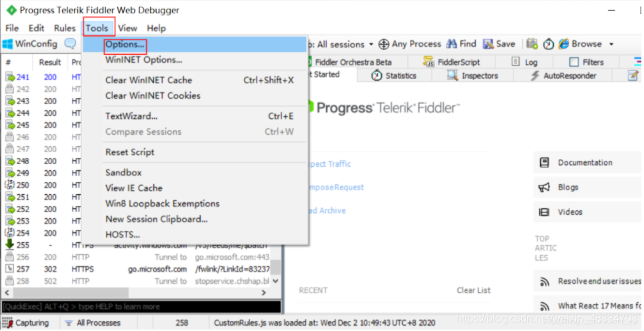Image resolution: width=644 pixels, height=331 pixels.
Task: Open Find with the binoculars icon
Action: 451,44
